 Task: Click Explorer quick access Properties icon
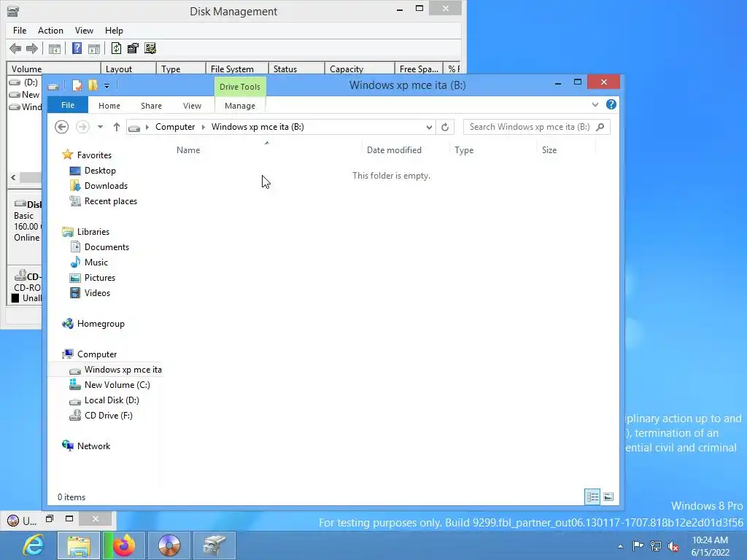pos(77,86)
